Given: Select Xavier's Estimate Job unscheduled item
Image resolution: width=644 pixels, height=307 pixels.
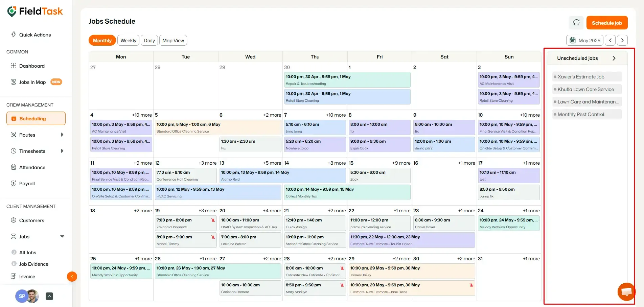Looking at the screenshot, I should point(587,77).
